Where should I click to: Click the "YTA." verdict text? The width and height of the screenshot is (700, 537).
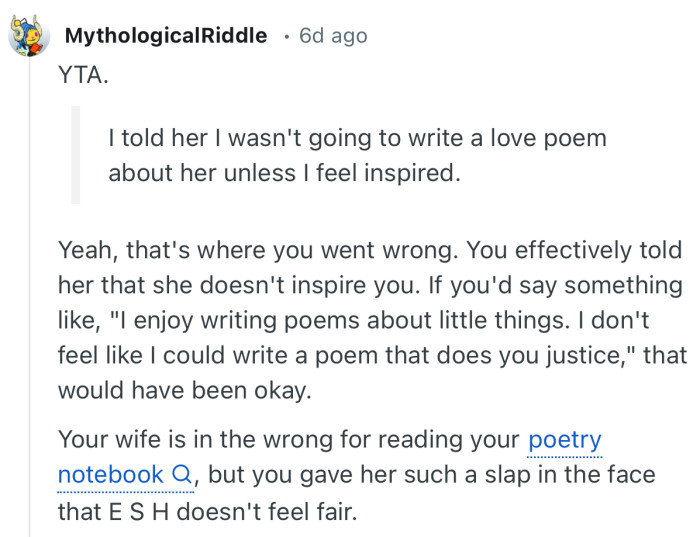(81, 76)
